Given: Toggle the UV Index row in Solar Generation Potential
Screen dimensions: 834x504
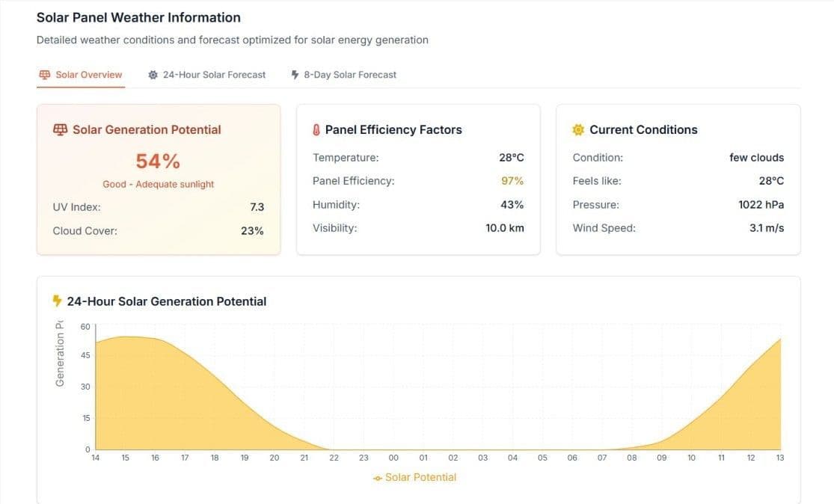Looking at the screenshot, I should (158, 206).
